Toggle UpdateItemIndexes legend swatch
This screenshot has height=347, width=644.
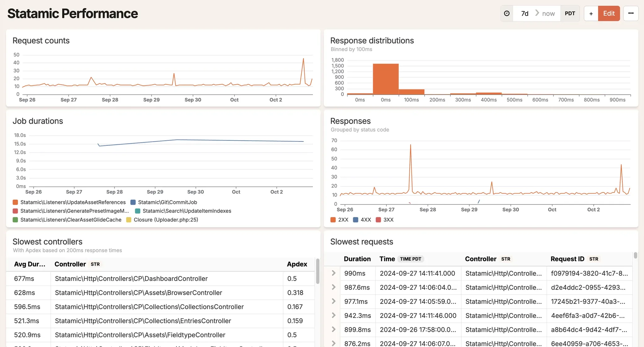pos(137,211)
